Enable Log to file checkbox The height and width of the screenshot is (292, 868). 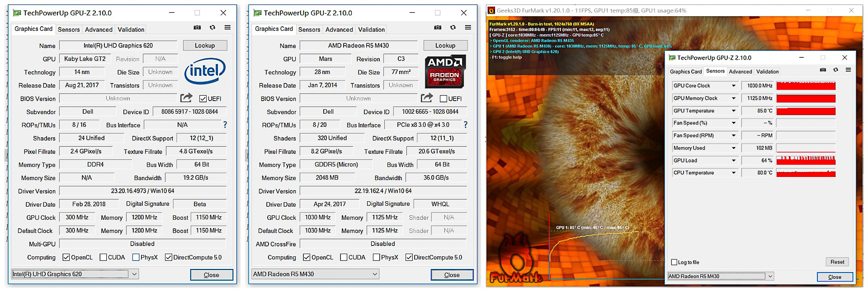tap(675, 262)
